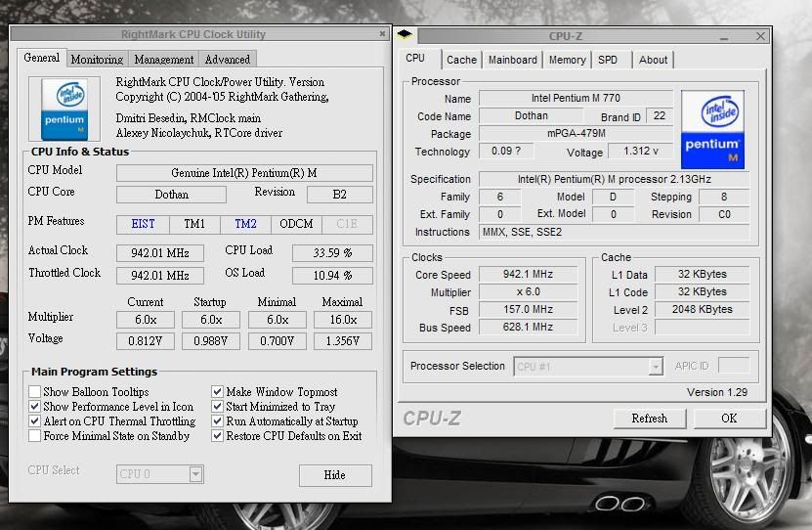The image size is (812, 530).
Task: Enable Show Balloon Tooltips checkbox
Action: (x=35, y=392)
